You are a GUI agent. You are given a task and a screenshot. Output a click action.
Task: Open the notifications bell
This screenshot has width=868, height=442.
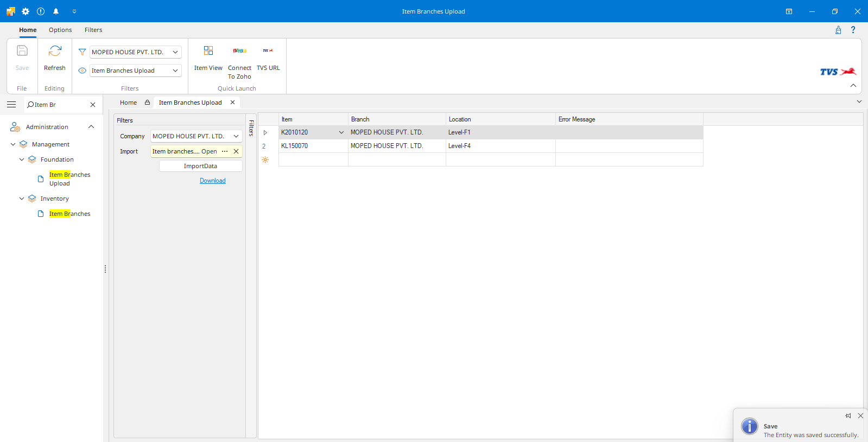point(56,11)
